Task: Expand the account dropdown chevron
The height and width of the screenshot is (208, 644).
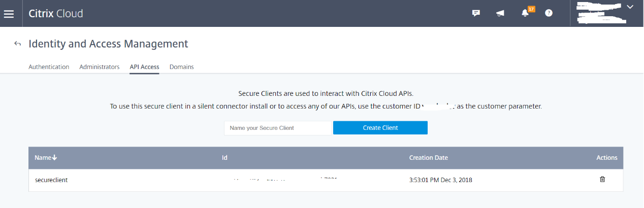Action: (x=630, y=7)
